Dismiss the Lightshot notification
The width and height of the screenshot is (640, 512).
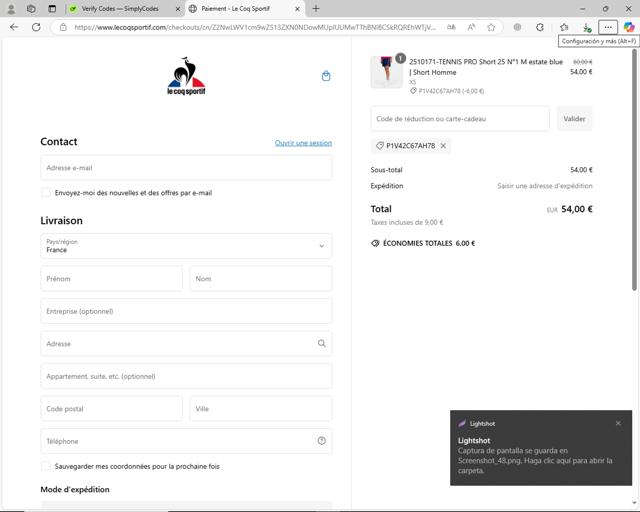pyautogui.click(x=618, y=423)
